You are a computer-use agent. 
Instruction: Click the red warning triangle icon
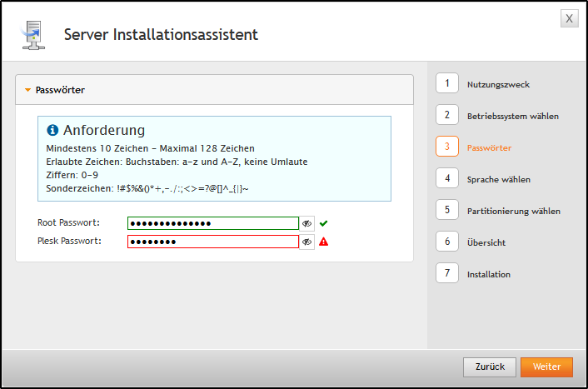324,242
